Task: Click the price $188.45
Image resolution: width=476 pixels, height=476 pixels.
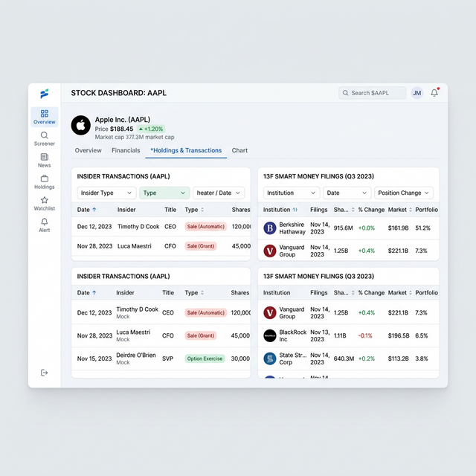Action: coord(121,129)
